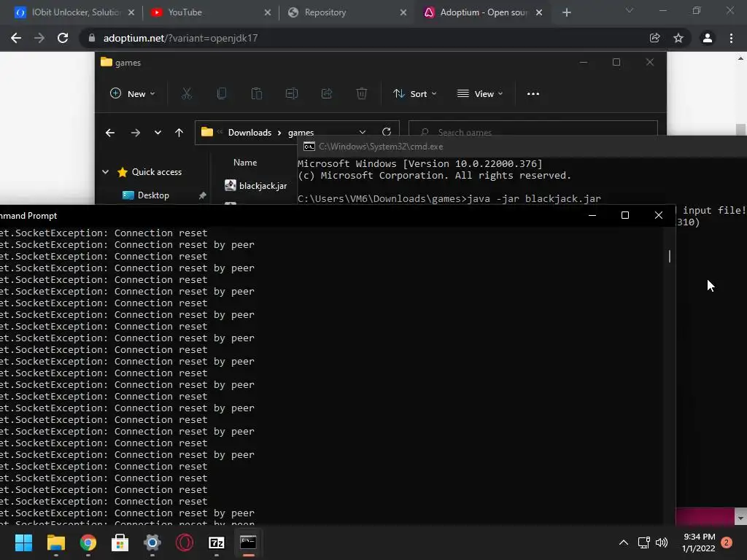Open Chrome profile menu
The height and width of the screenshot is (560, 747).
708,38
